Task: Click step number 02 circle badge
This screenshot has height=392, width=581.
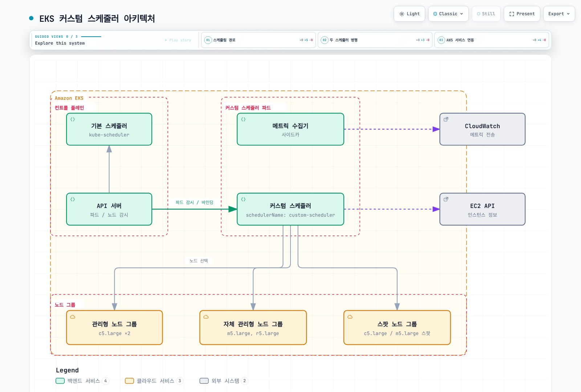Action: click(x=325, y=40)
